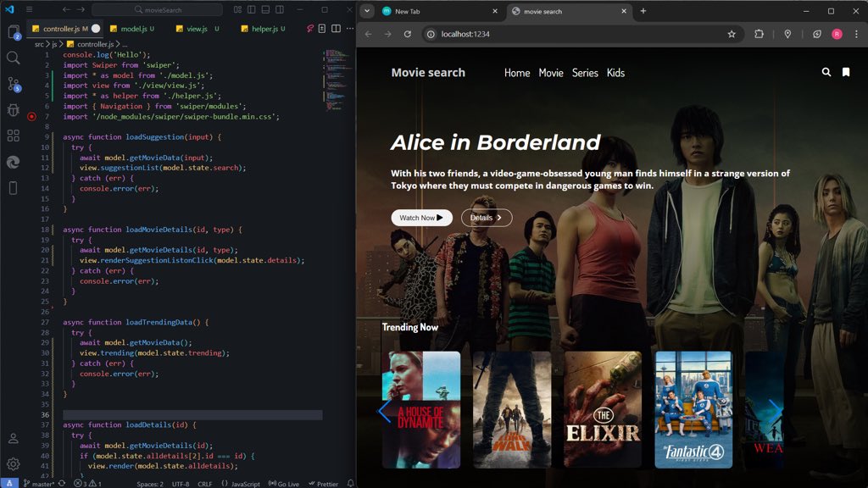This screenshot has height=488, width=868.
Task: Toggle the breakpoint on line 7
Action: click(x=31, y=117)
